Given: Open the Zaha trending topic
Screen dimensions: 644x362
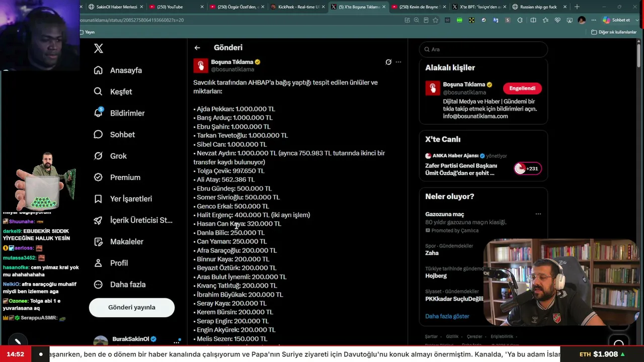Looking at the screenshot, I should pyautogui.click(x=432, y=253).
